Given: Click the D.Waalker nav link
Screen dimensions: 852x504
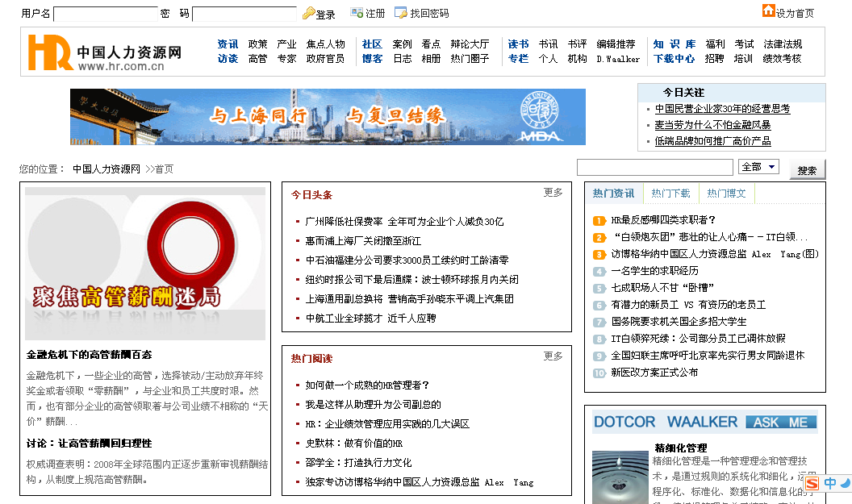Looking at the screenshot, I should (x=618, y=59).
